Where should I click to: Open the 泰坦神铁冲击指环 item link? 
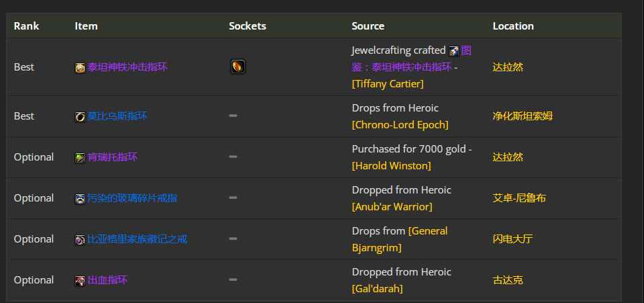tap(127, 67)
